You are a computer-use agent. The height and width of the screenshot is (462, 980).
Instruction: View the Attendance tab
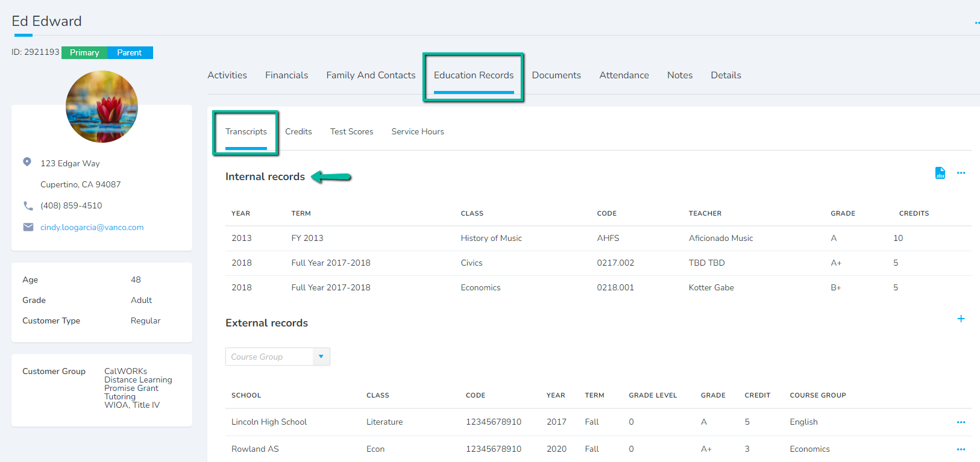(x=624, y=75)
